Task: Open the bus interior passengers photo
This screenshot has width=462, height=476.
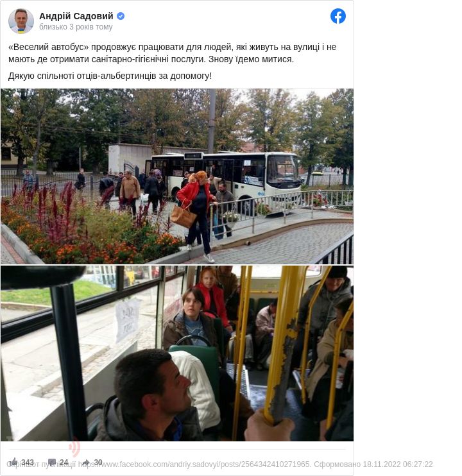Action: 177,353
